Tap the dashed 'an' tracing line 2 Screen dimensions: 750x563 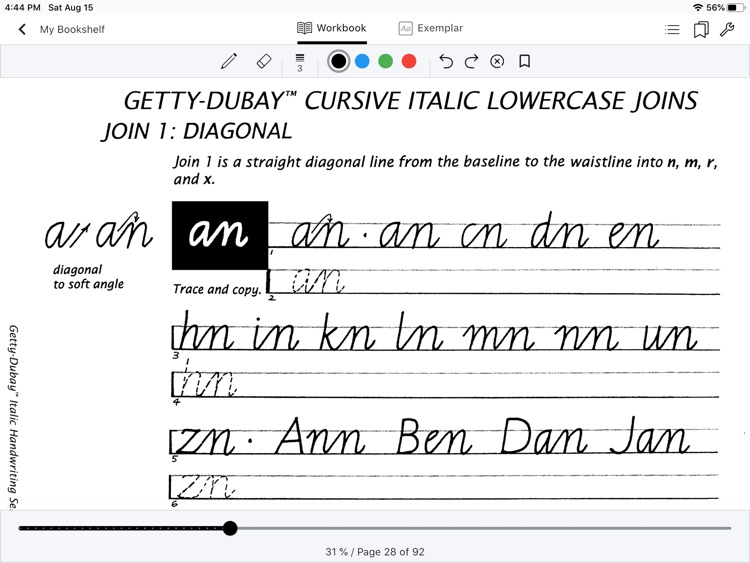[x=318, y=281]
